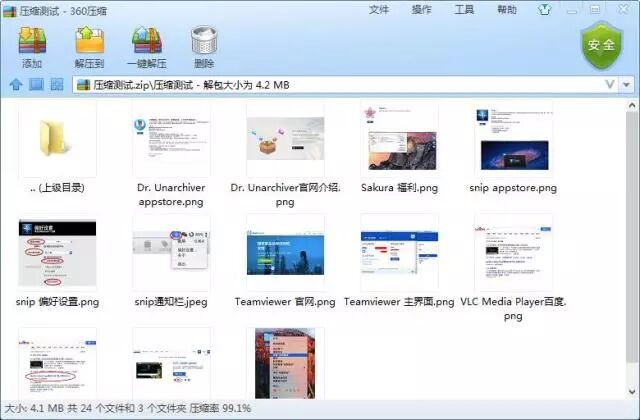The image size is (640, 420).
Task: Select snip 偏好设置.png thumbnail
Action: [57, 253]
